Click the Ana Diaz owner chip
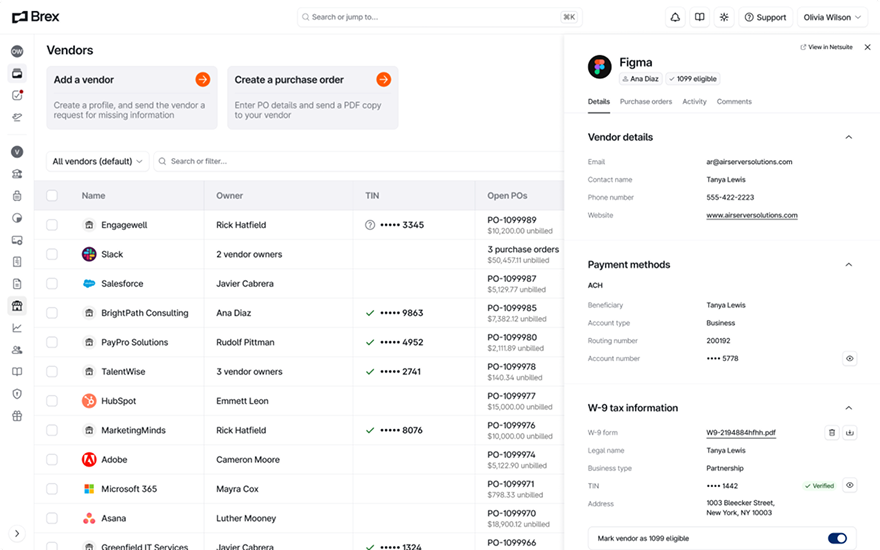Image resolution: width=880 pixels, height=550 pixels. coord(640,79)
